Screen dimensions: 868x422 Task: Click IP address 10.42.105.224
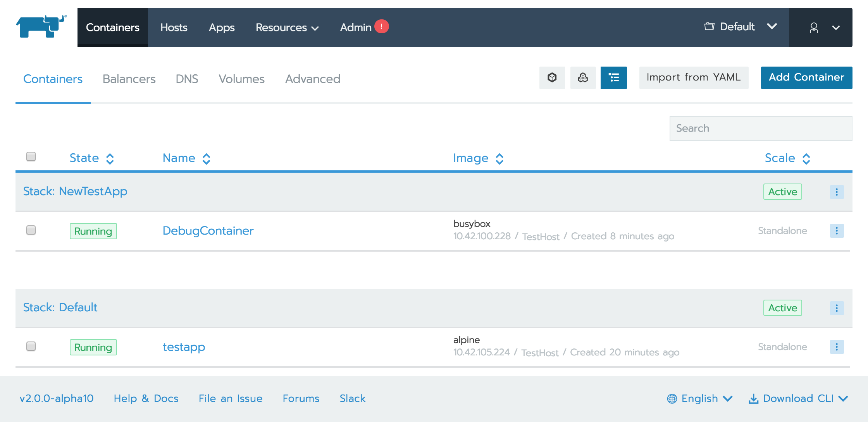[482, 352]
